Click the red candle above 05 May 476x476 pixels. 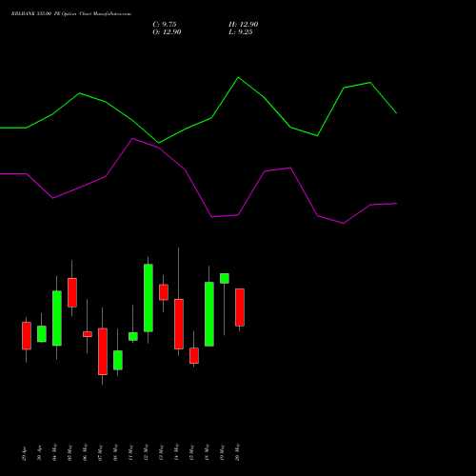click(x=72, y=292)
